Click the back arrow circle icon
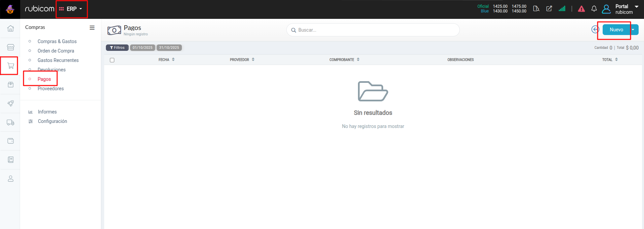 click(x=595, y=30)
